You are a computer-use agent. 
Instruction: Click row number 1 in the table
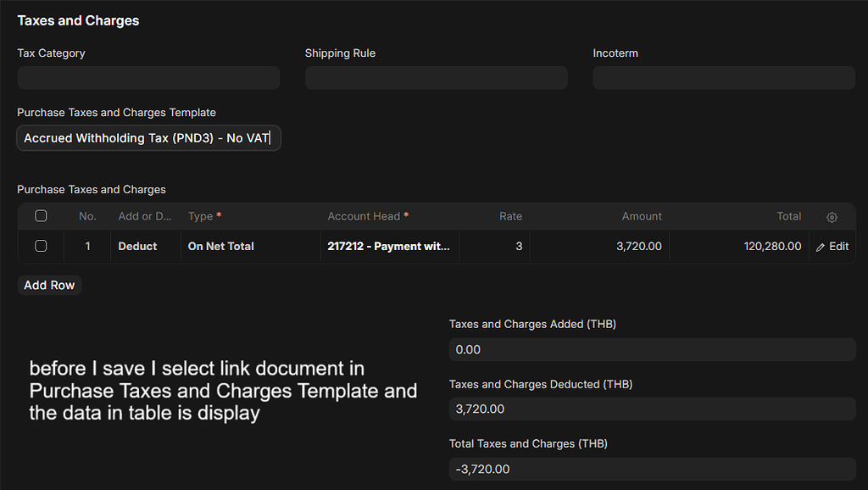[x=87, y=247]
